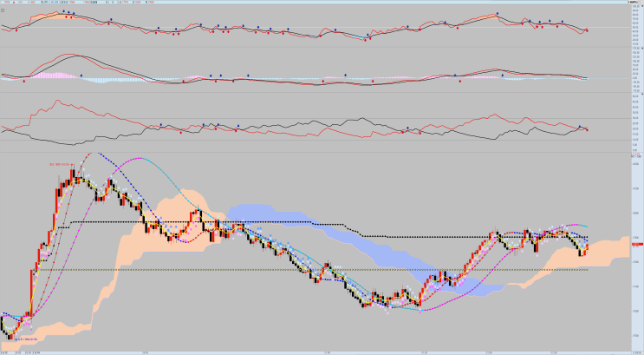Click the blue low-price label below first candles
The height and width of the screenshot is (355, 644).
pyautogui.click(x=26, y=339)
